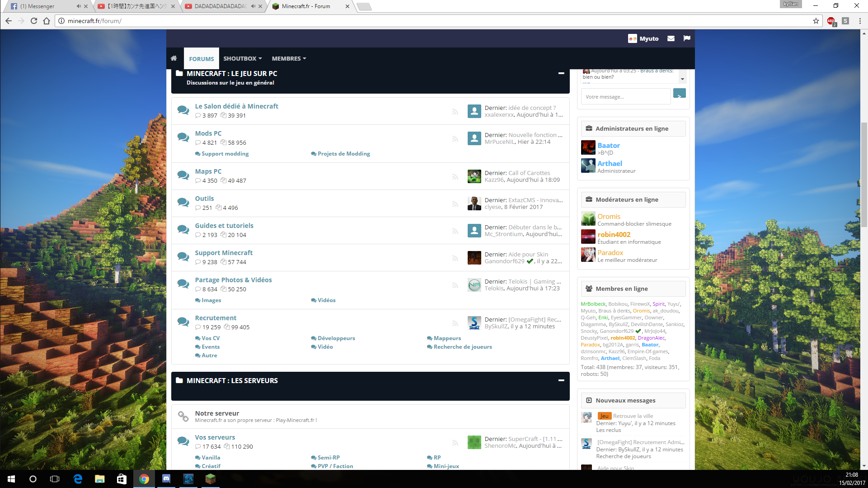Click chat bubble icon beside Support Minecraft
This screenshot has height=488, width=868.
coord(183,256)
